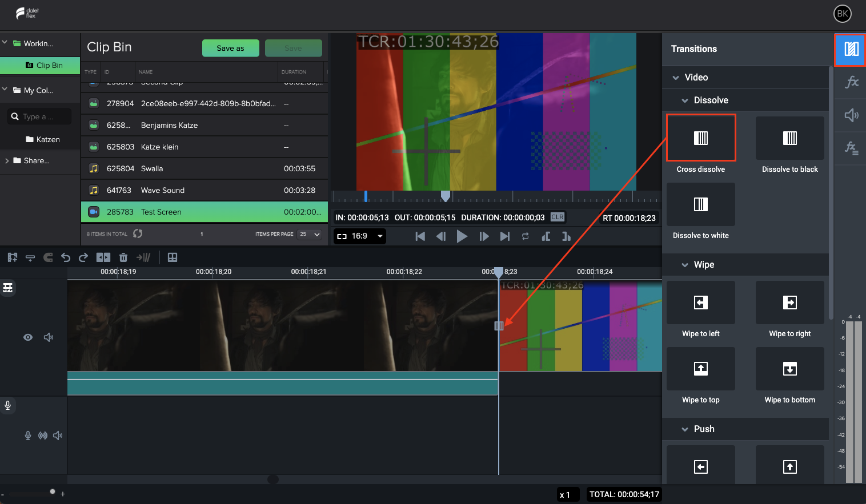Open the items per page dropdown
The image size is (866, 504).
[310, 234]
